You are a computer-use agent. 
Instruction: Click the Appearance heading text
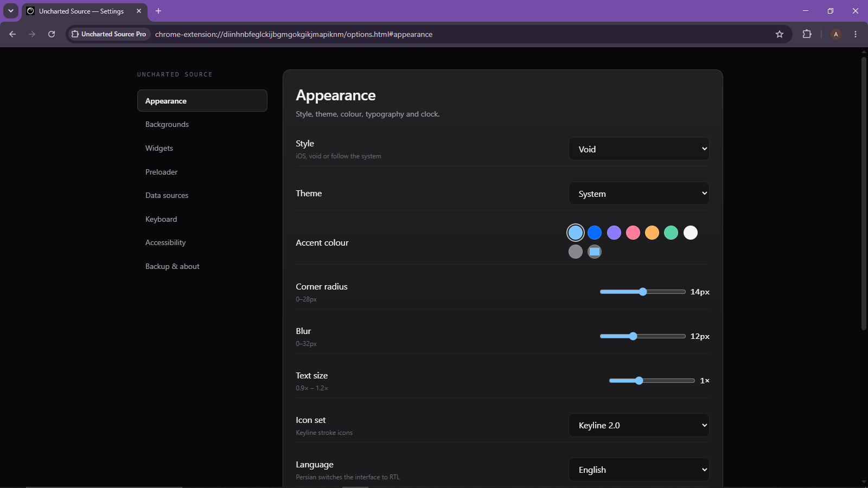coord(336,95)
